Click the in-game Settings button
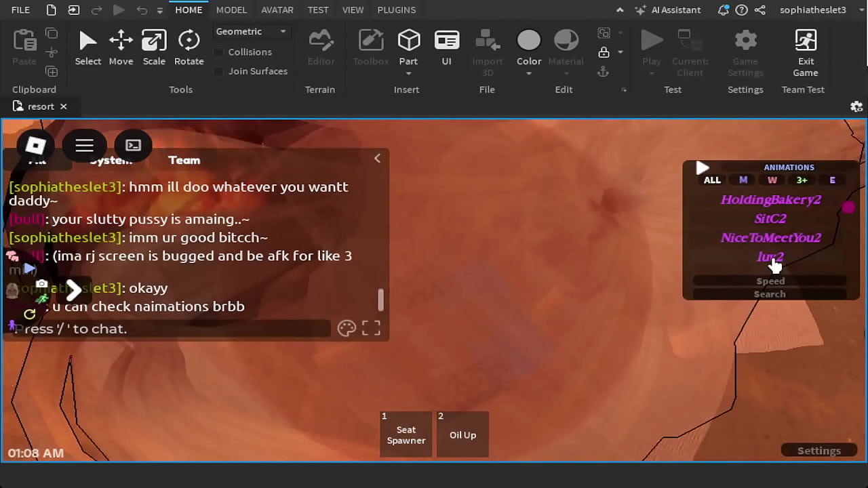Viewport: 868px width, 488px height. pyautogui.click(x=818, y=451)
